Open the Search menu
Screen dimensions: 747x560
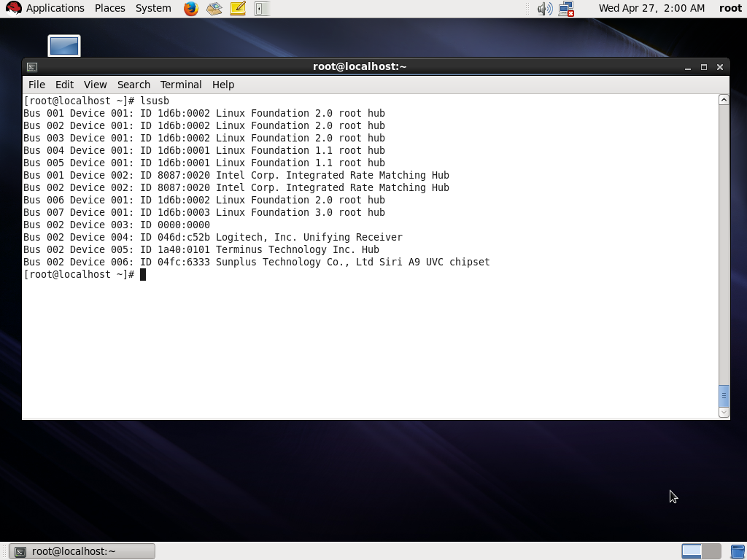[133, 85]
